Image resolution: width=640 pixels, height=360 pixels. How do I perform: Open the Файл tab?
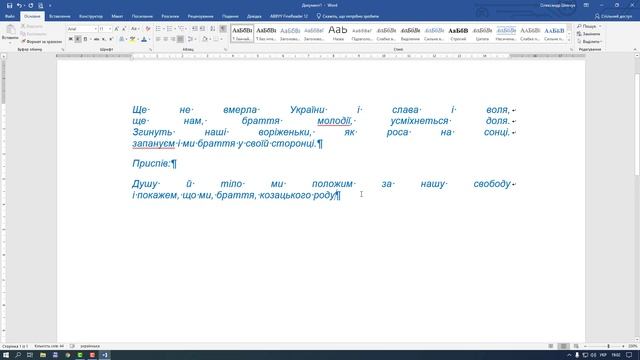(x=10, y=16)
